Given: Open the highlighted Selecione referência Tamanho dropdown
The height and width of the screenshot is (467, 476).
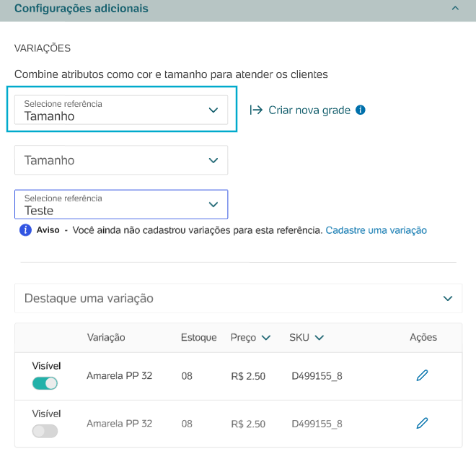Looking at the screenshot, I should pos(121,110).
